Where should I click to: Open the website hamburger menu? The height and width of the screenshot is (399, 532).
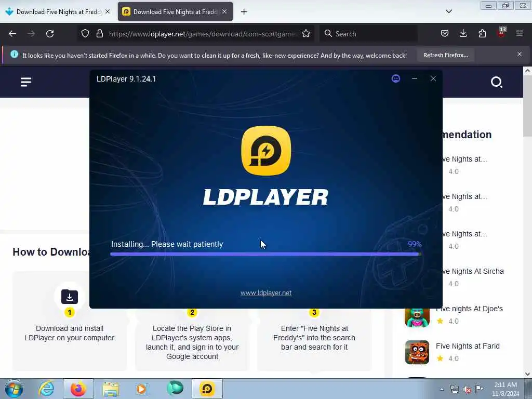click(26, 82)
